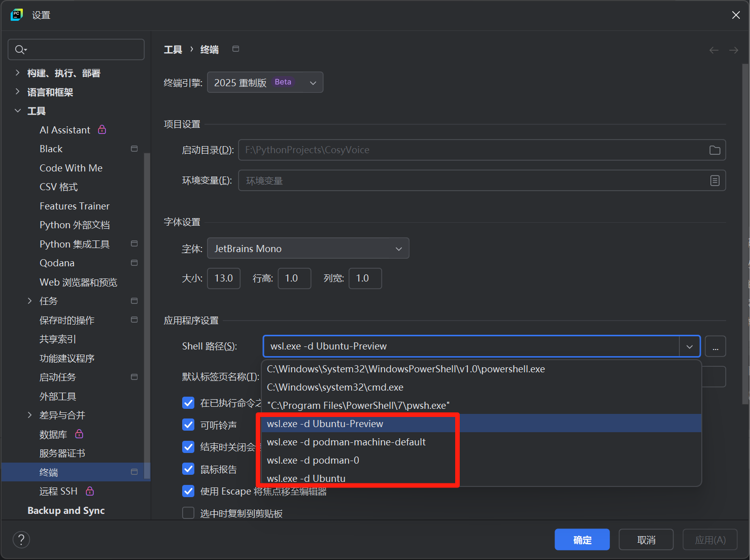The height and width of the screenshot is (560, 750).
Task: Open the help question mark icon
Action: (x=21, y=540)
